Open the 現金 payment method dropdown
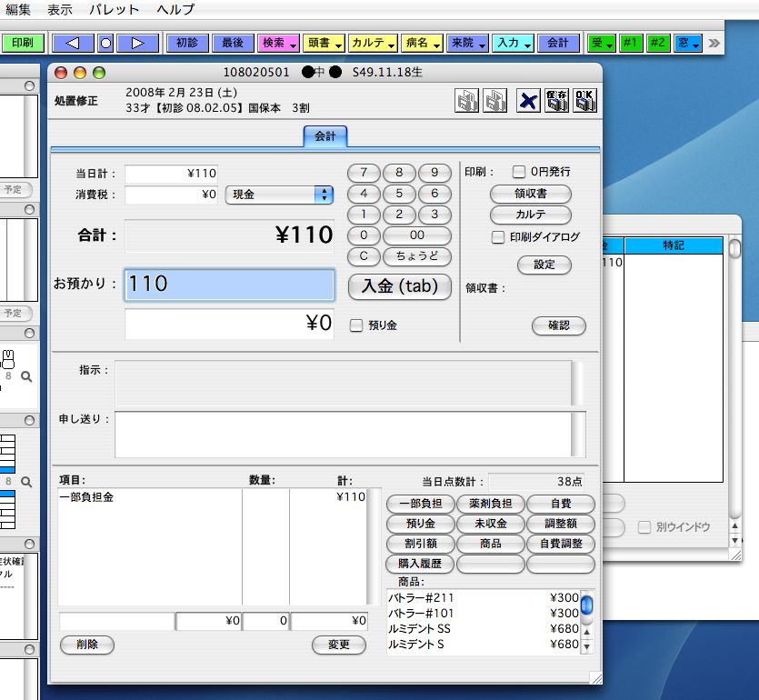The image size is (759, 700). [x=279, y=195]
